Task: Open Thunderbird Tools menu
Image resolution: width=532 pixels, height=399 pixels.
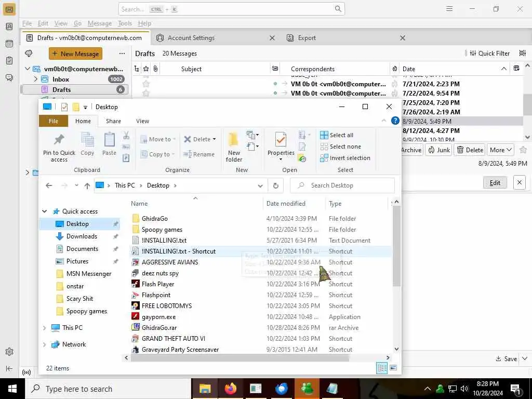Action: 125,23
